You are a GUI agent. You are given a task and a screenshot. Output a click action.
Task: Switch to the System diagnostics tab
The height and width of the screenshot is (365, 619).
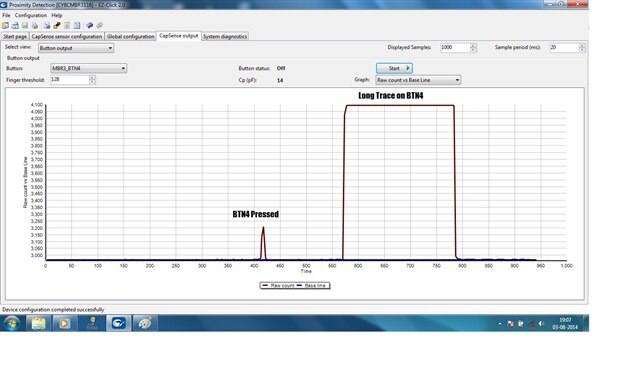225,36
